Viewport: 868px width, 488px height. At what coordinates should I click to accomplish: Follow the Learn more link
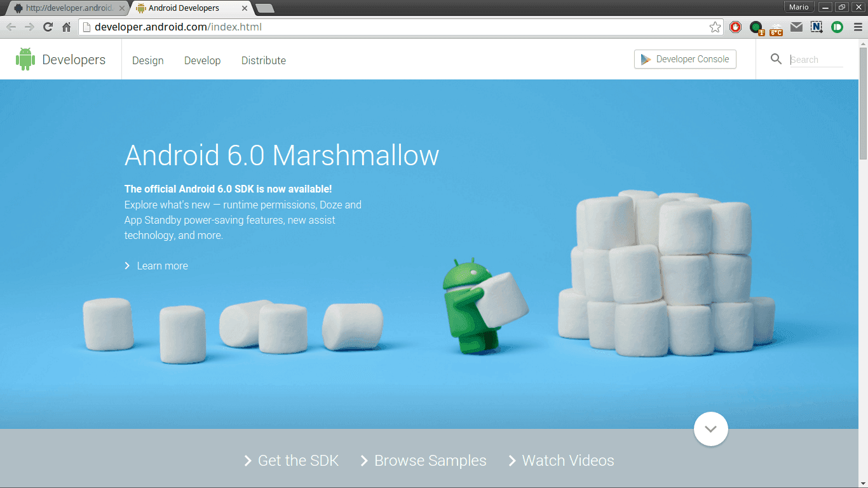click(162, 266)
